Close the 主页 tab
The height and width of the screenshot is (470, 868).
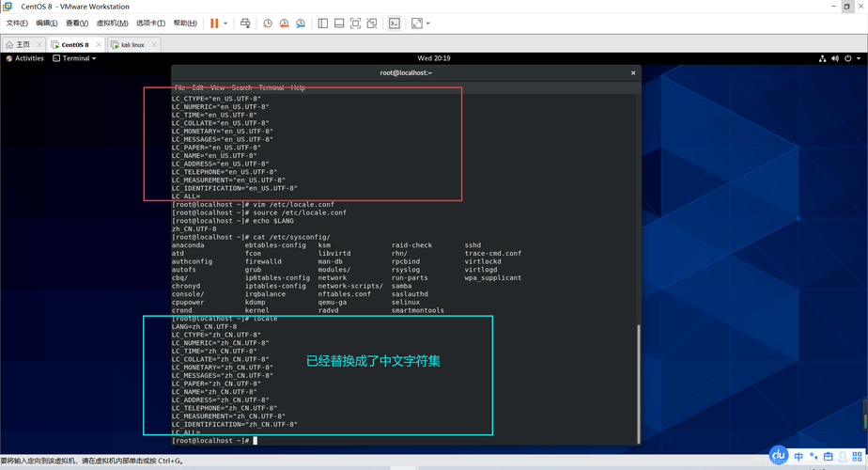click(x=39, y=44)
